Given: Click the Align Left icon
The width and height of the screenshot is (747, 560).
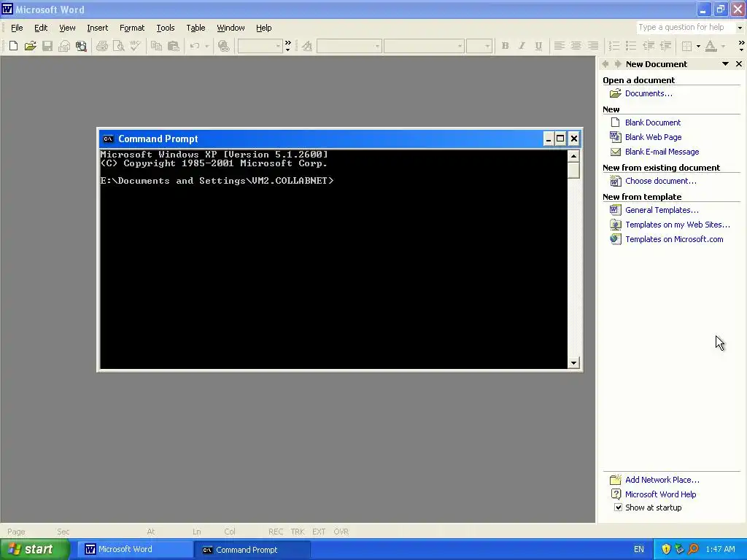Looking at the screenshot, I should 560,46.
